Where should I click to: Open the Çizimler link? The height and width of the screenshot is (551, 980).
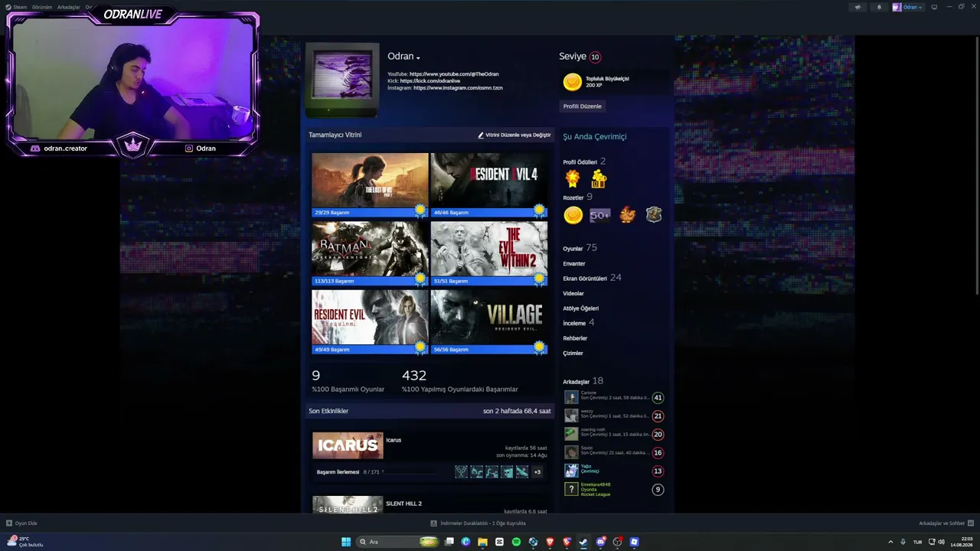tap(573, 354)
